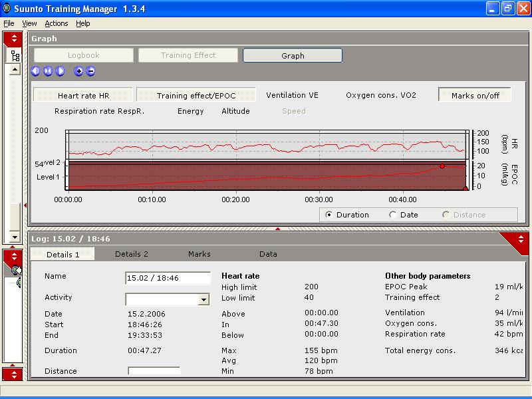Select the Duration radio button
532x399 pixels.
click(x=329, y=215)
